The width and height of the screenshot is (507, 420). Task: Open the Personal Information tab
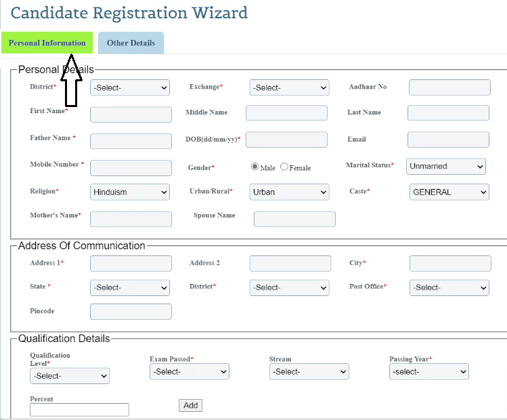pos(47,43)
